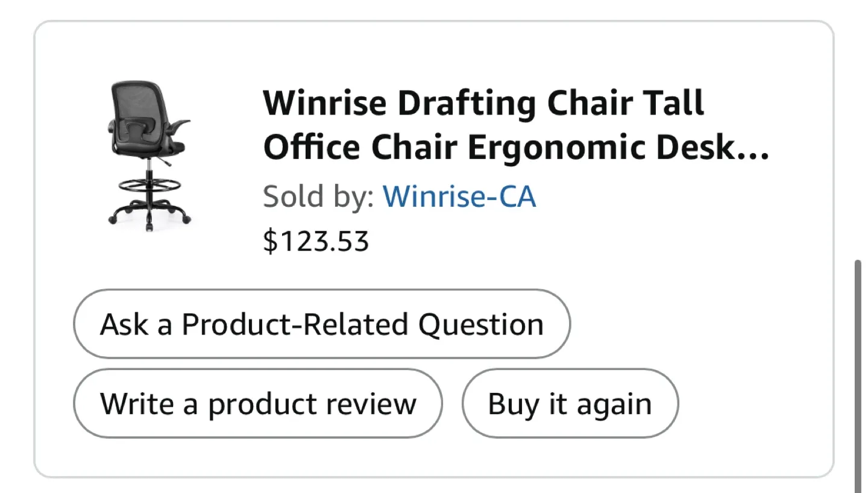Select the product picture of the drafting chair
This screenshot has height=493, width=868.
(146, 152)
